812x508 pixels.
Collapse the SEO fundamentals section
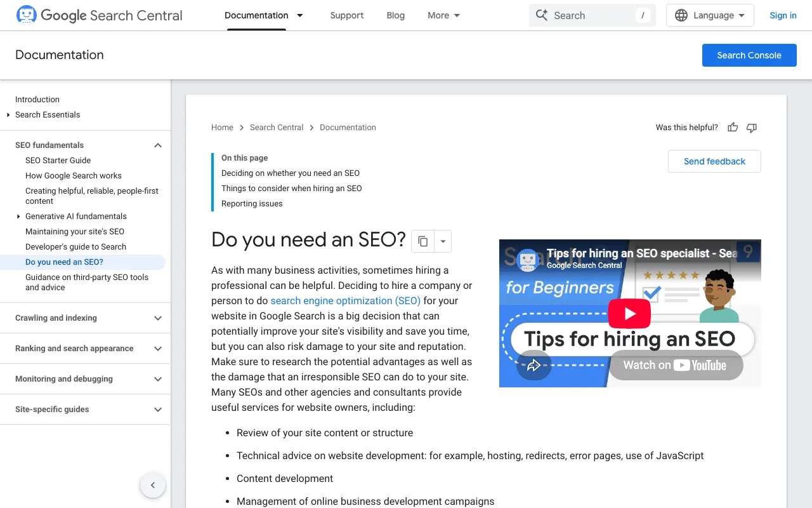point(158,145)
